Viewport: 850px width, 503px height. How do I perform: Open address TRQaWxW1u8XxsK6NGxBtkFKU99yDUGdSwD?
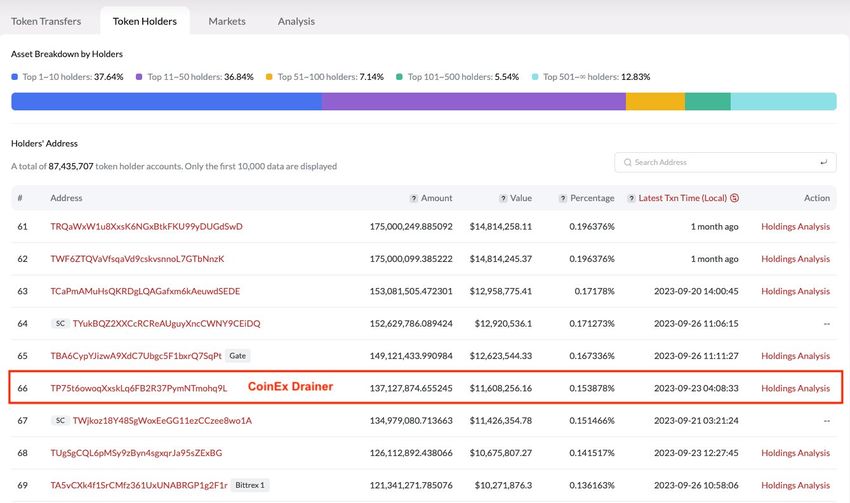click(x=146, y=227)
